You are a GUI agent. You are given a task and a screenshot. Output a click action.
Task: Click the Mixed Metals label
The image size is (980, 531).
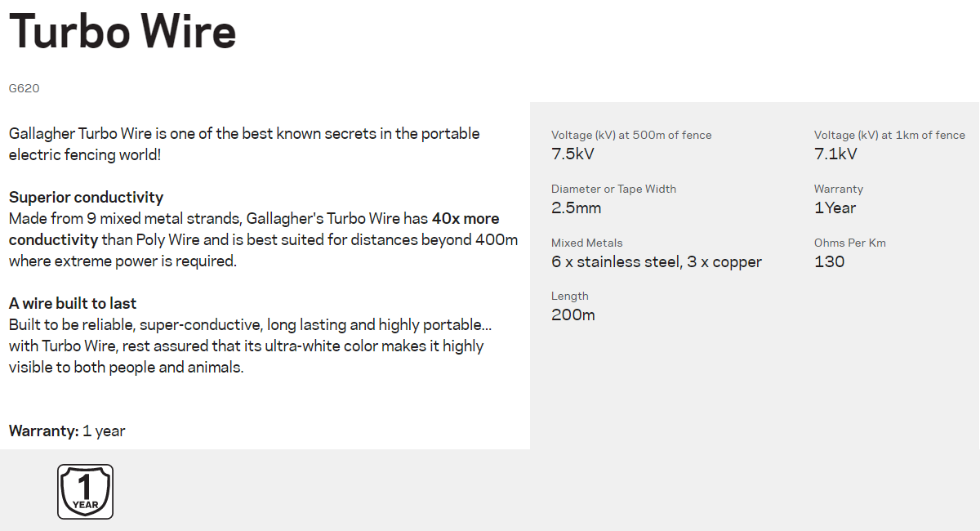point(586,243)
